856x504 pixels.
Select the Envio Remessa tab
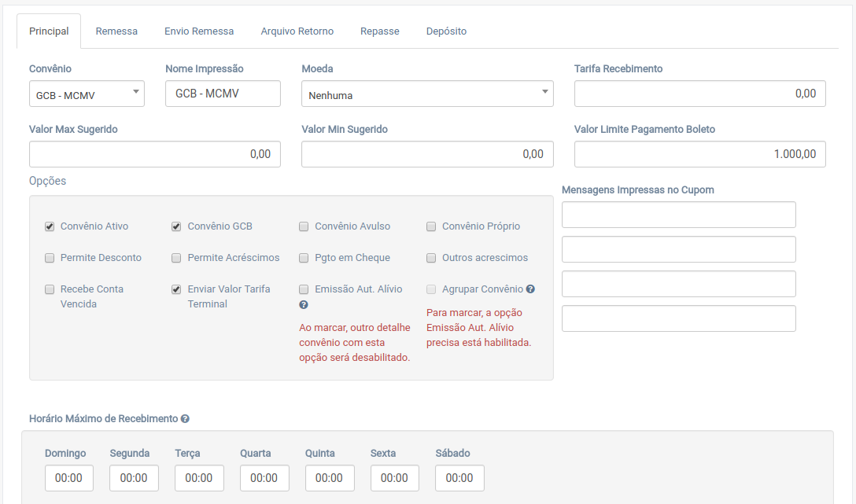(x=199, y=31)
